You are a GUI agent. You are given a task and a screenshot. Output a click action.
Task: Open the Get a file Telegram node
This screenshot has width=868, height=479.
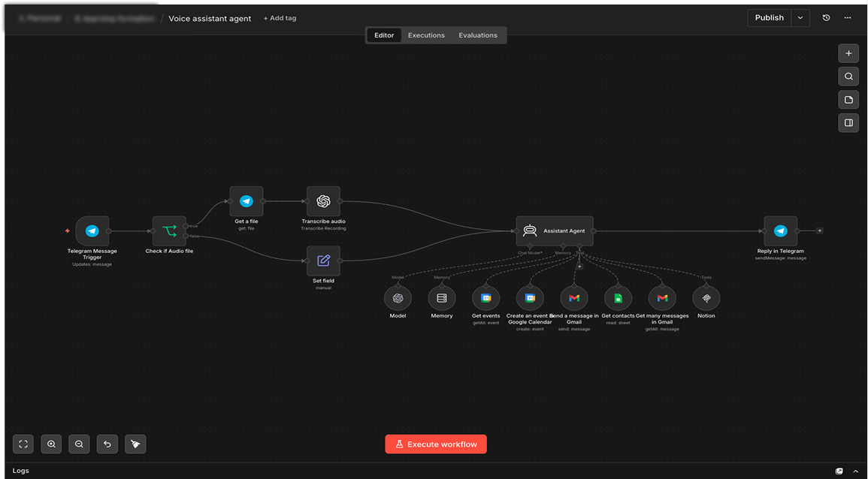pyautogui.click(x=246, y=201)
